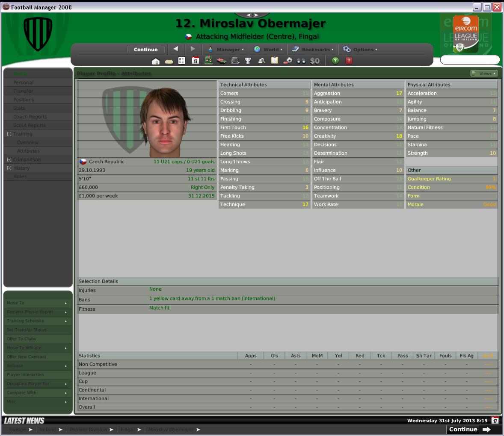Open the World dropdown menu

[x=268, y=50]
